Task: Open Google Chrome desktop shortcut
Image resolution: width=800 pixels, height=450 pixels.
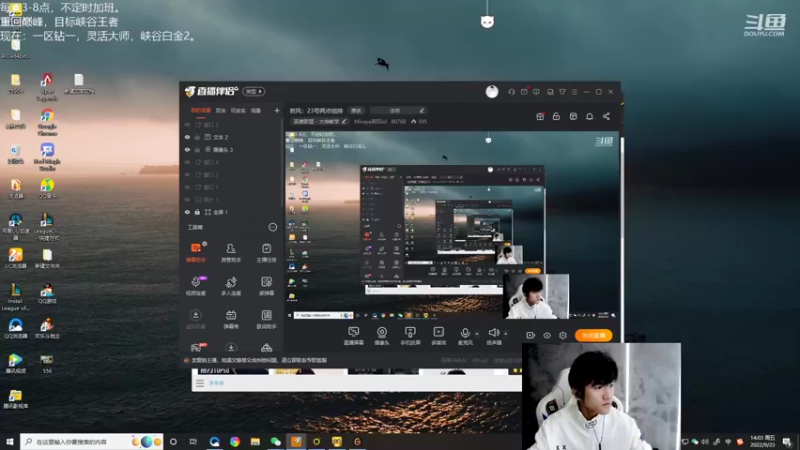Action: coord(47,122)
